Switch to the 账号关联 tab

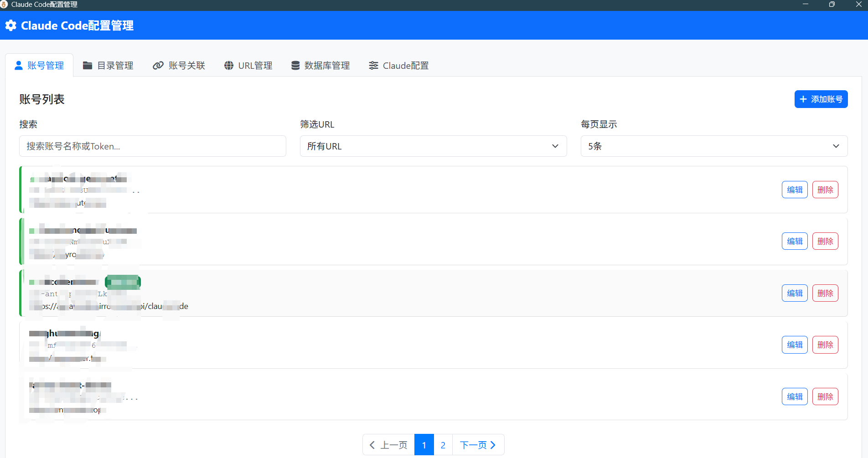click(179, 66)
